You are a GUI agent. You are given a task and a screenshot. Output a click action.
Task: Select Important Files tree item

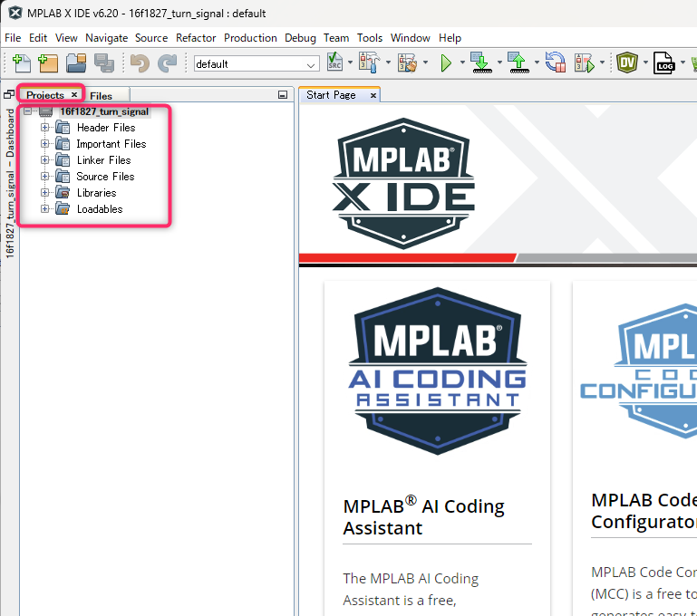point(111,144)
